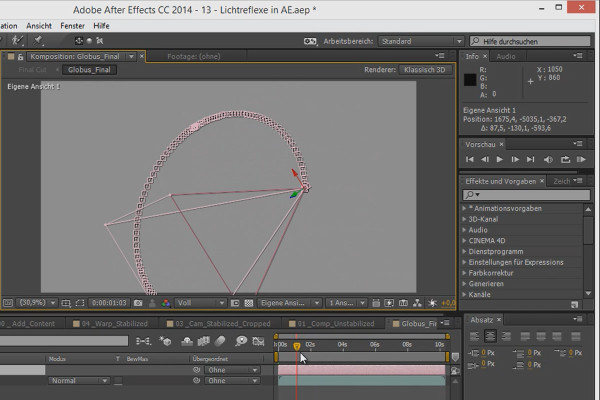Justify all lines in Absatz panel

click(576, 336)
